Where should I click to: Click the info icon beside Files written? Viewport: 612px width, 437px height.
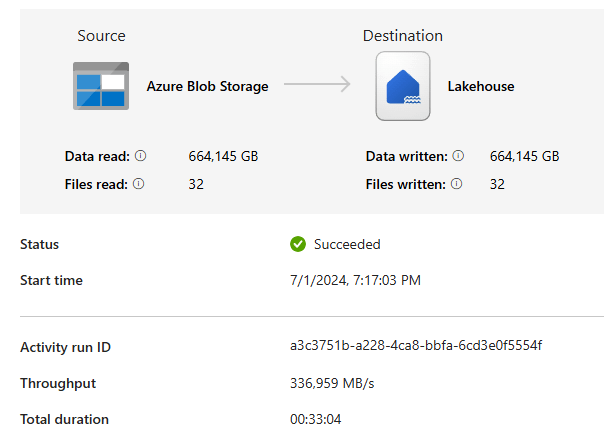coord(458,184)
